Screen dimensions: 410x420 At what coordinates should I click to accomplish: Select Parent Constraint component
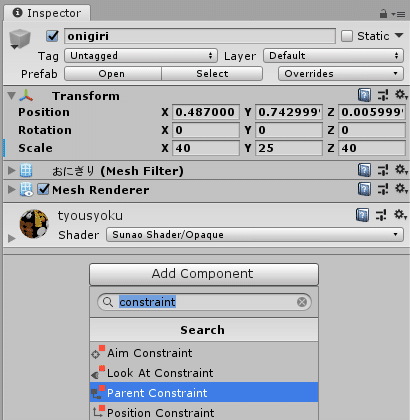tap(204, 392)
